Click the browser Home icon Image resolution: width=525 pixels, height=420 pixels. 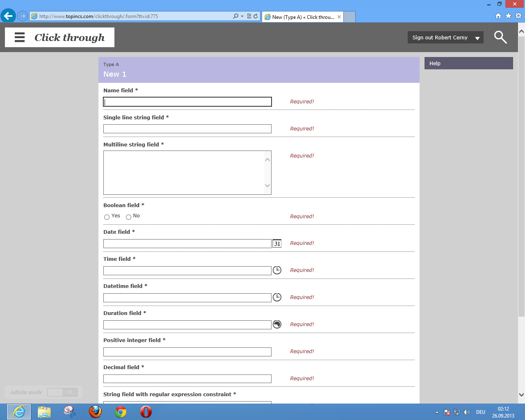click(498, 16)
